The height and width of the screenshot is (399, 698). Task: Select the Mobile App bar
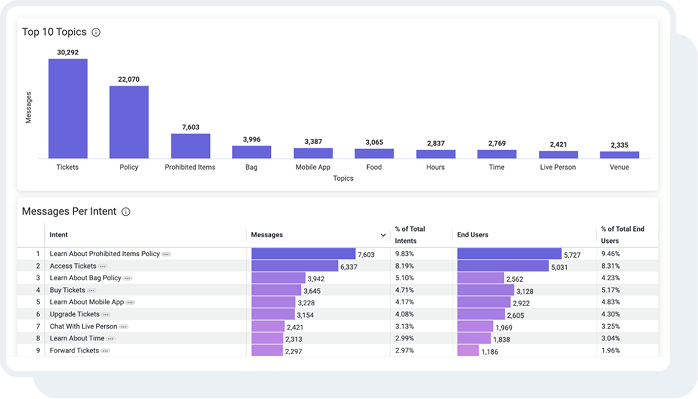[313, 153]
